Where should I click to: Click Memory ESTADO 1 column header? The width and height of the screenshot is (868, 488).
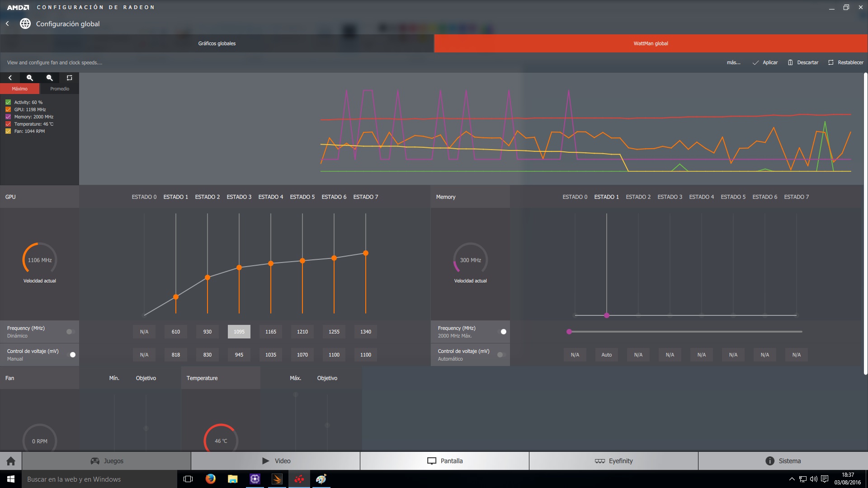click(607, 197)
